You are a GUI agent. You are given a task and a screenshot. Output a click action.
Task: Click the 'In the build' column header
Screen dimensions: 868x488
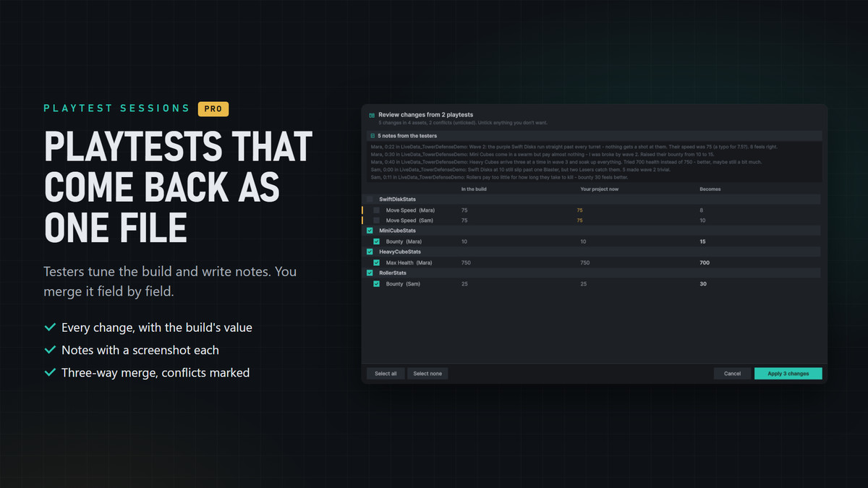(x=474, y=189)
